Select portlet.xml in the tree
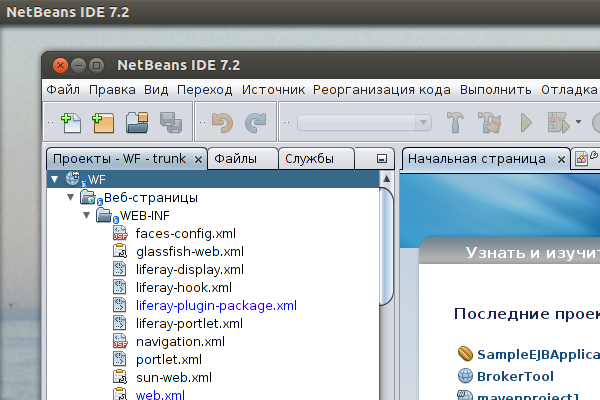Image resolution: width=600 pixels, height=400 pixels. (169, 359)
